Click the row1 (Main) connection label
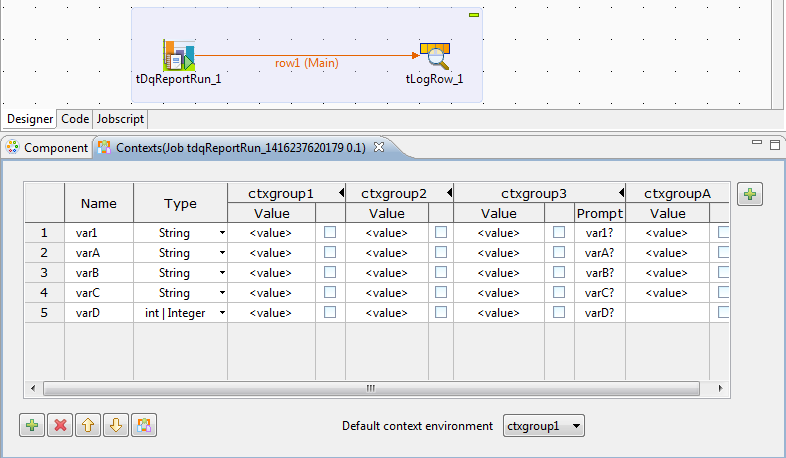Viewport: 786px width, 458px height. point(307,62)
